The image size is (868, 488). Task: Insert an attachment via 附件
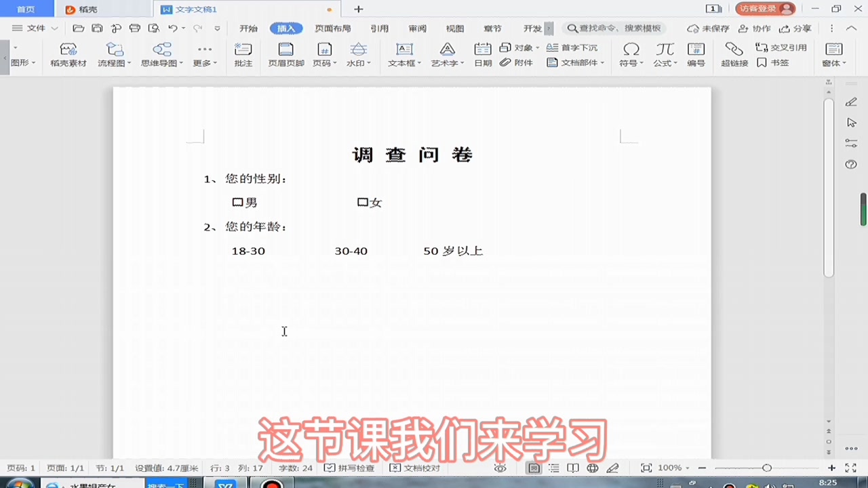click(517, 62)
